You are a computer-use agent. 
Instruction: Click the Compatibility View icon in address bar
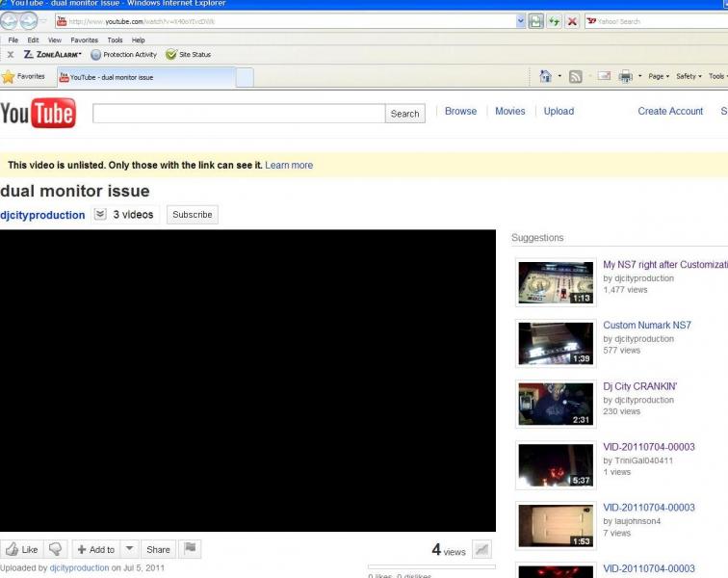coord(535,21)
